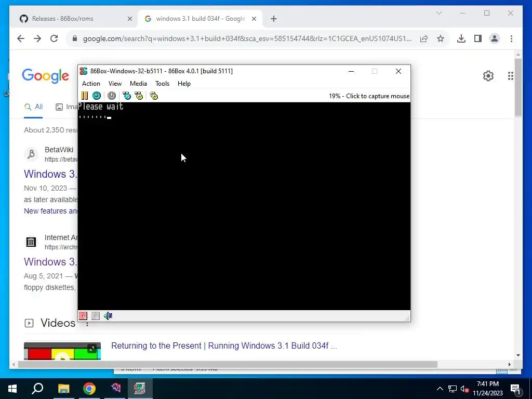Viewport: 532px width, 399px height.
Task: Open the Internet Archive 'Windows 3.' result
Action: click(x=50, y=262)
